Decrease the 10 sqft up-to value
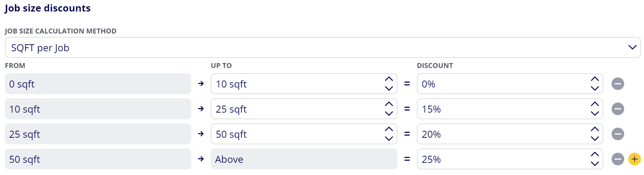The image size is (644, 175). coord(389,88)
